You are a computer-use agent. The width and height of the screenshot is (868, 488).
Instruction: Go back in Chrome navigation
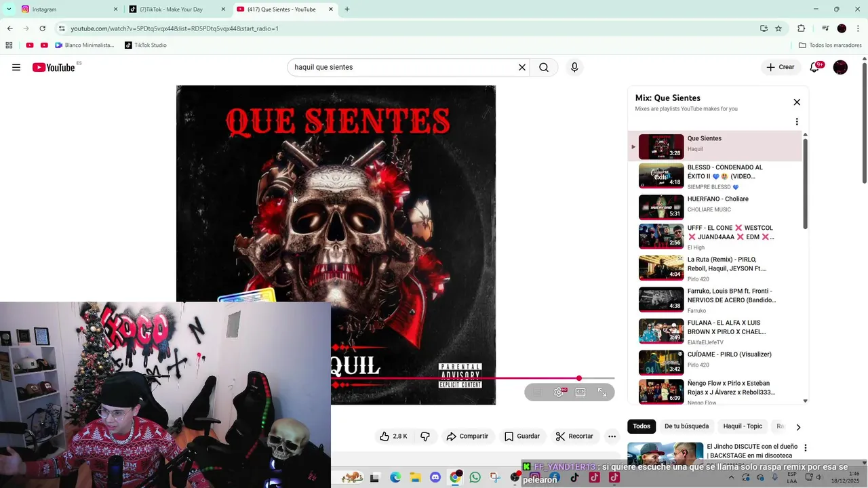(9, 28)
